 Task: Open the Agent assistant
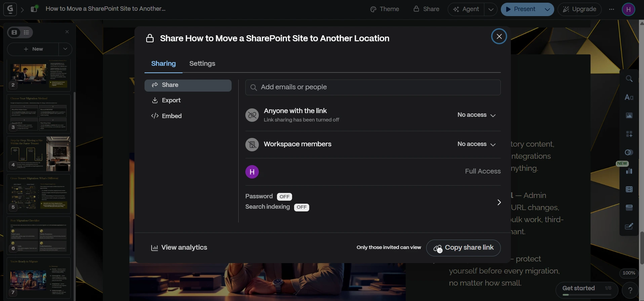pos(466,9)
